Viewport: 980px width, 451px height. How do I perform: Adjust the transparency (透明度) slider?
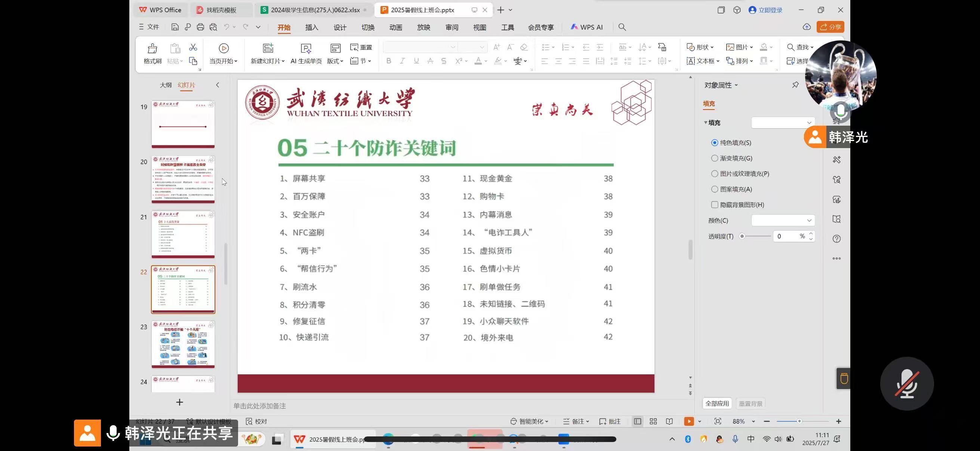742,236
